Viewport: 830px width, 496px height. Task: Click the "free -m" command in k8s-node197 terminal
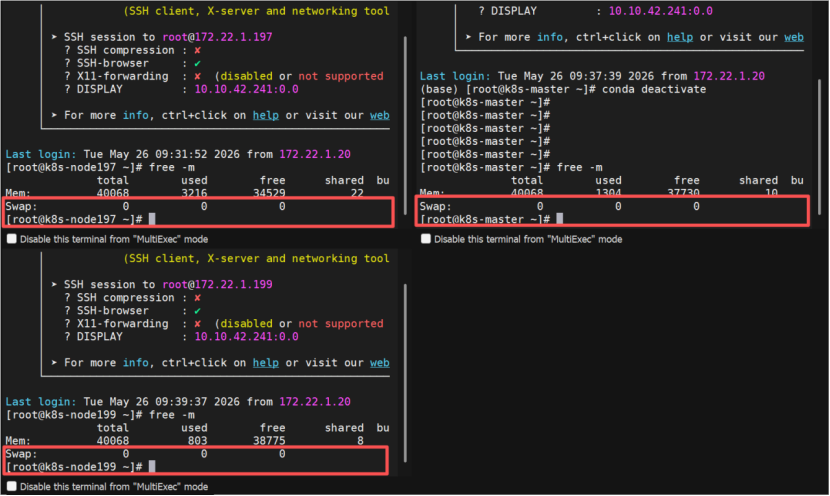[172, 167]
